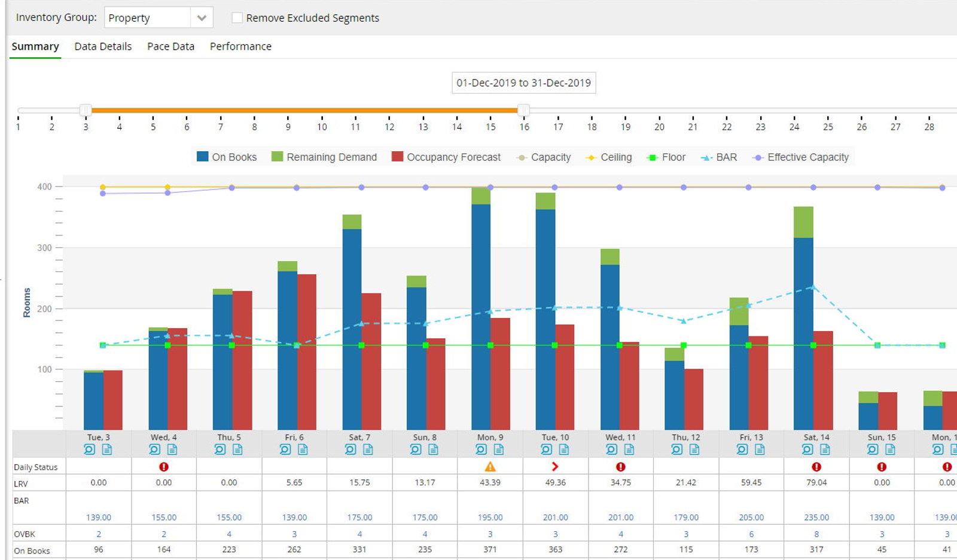Toggle Effective Capacity legend series
957x560 pixels.
coord(801,157)
